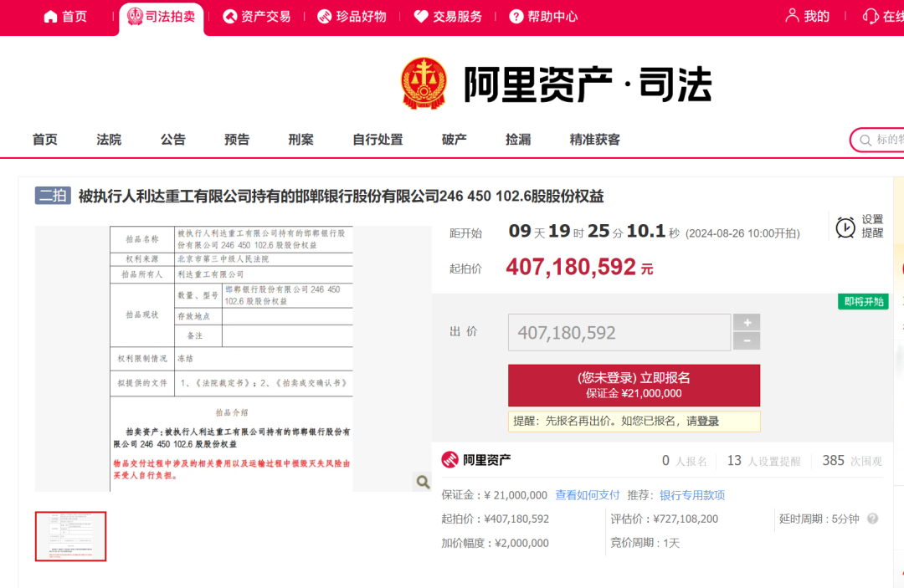Select 首页 in the judicial navigation row
Viewport: 904px width, 588px height.
pos(45,140)
